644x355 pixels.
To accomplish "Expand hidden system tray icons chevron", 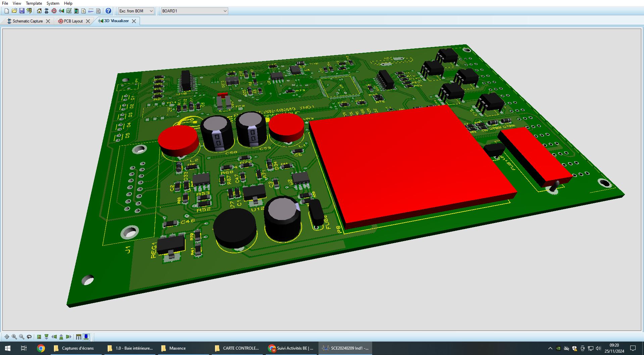I will pos(550,348).
